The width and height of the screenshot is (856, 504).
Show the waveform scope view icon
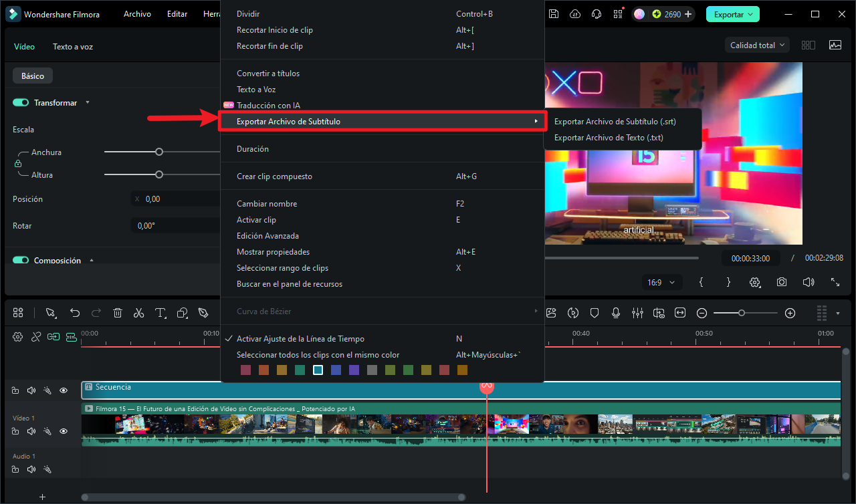pyautogui.click(x=835, y=45)
